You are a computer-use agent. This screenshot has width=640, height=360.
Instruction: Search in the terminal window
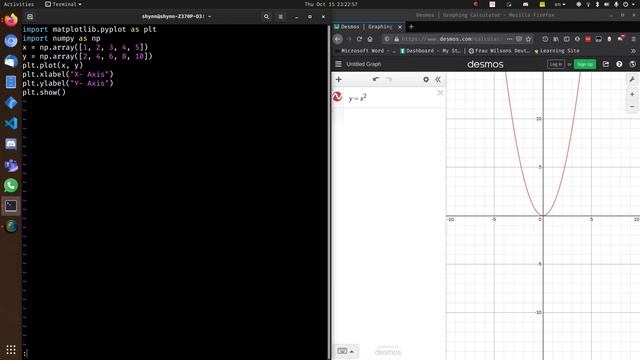click(266, 17)
